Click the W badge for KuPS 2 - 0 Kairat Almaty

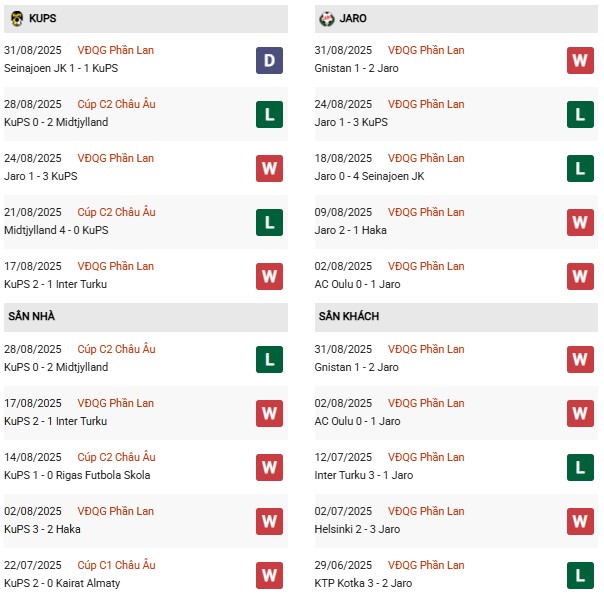click(269, 575)
